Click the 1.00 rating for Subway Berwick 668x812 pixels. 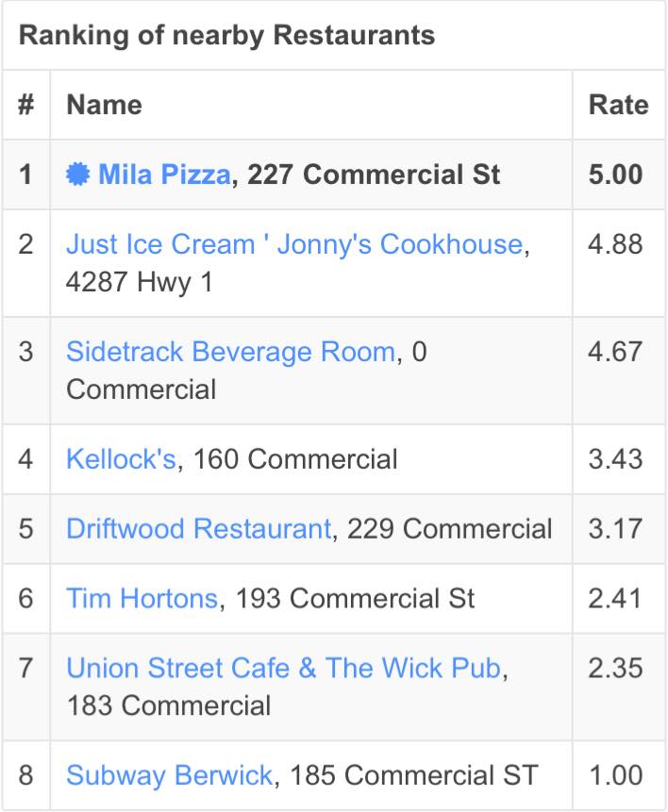[616, 776]
